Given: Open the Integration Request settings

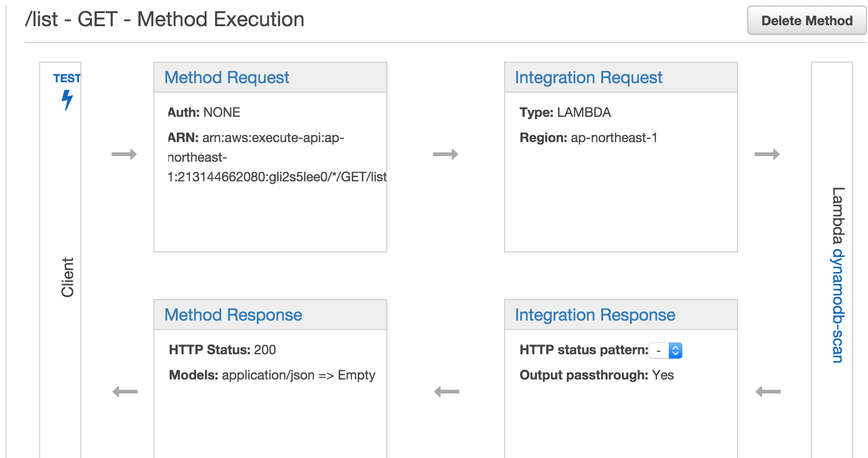Looking at the screenshot, I should tap(588, 77).
